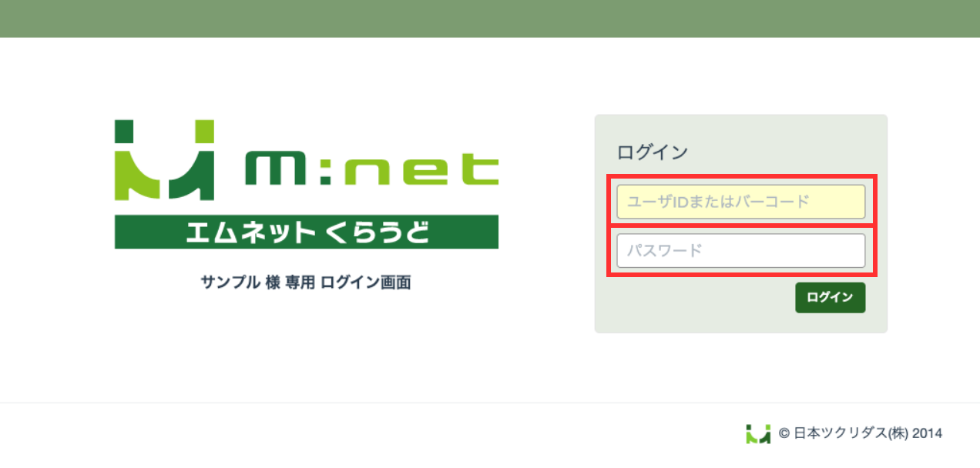
Task: Click the word エムネット in the banner
Action: (x=252, y=232)
